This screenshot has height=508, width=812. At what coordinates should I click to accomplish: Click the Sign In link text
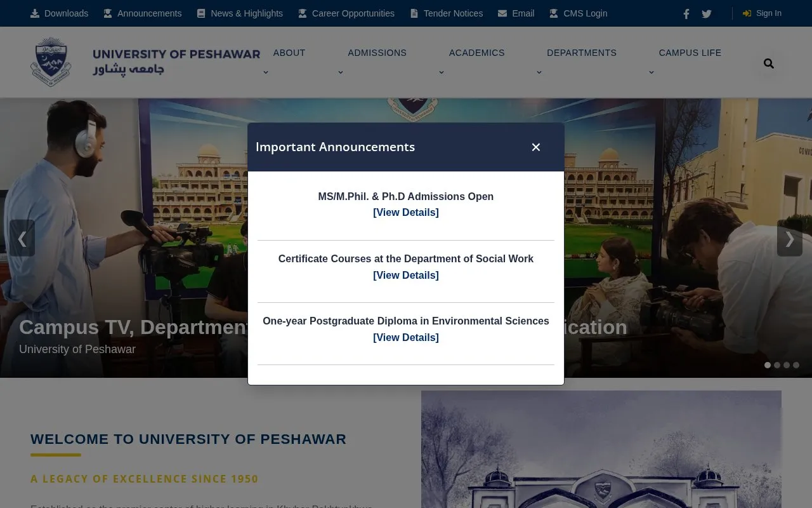coord(769,13)
